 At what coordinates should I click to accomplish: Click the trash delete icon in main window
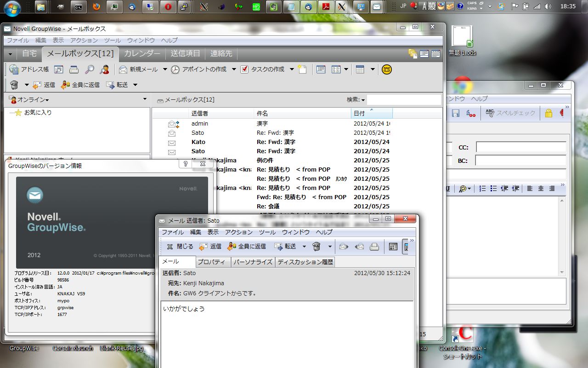pos(14,85)
